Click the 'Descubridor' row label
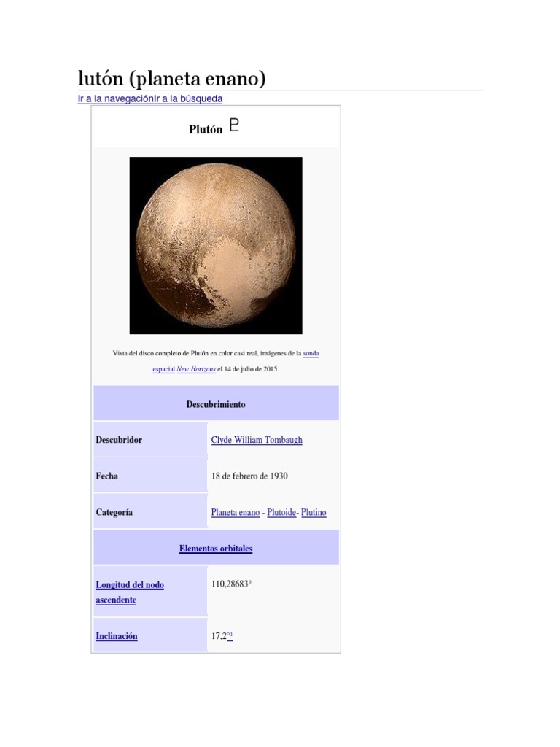 point(119,440)
